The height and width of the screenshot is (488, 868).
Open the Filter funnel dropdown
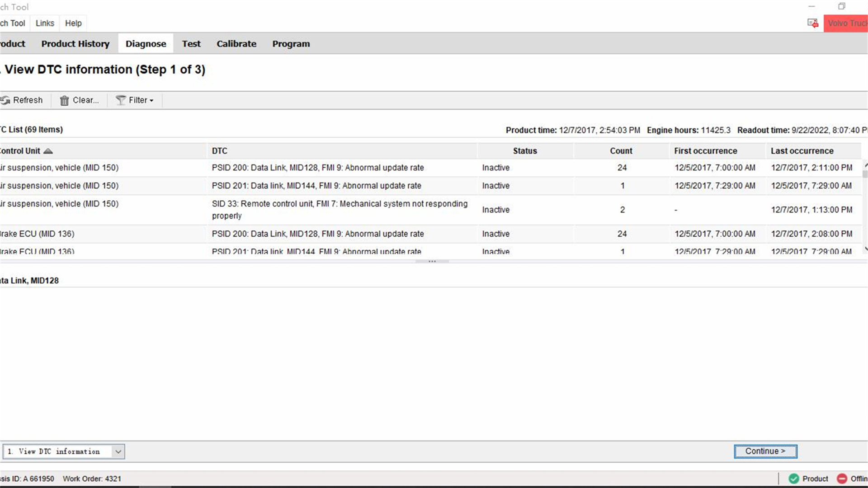(134, 100)
